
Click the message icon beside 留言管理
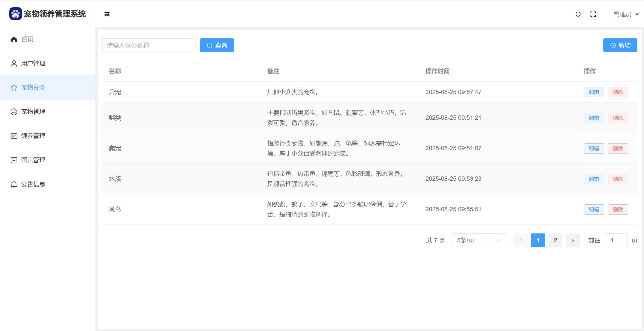click(x=14, y=160)
